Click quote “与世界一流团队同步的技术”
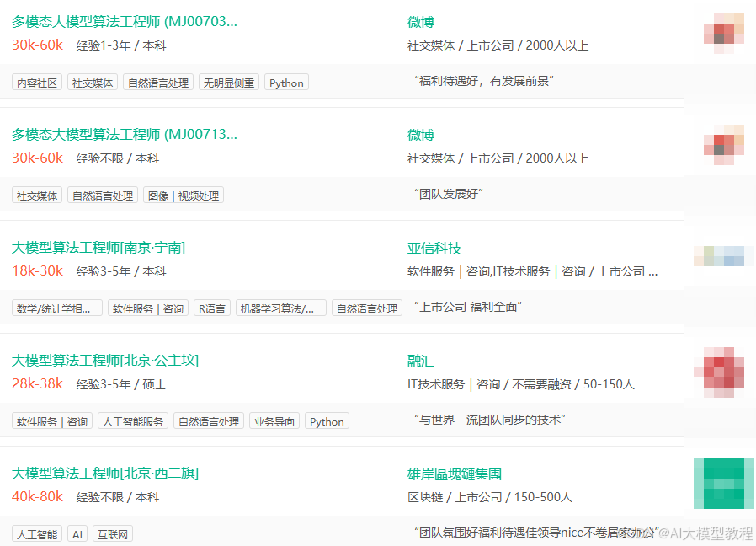Viewport: 756px width, 546px height. [x=489, y=420]
